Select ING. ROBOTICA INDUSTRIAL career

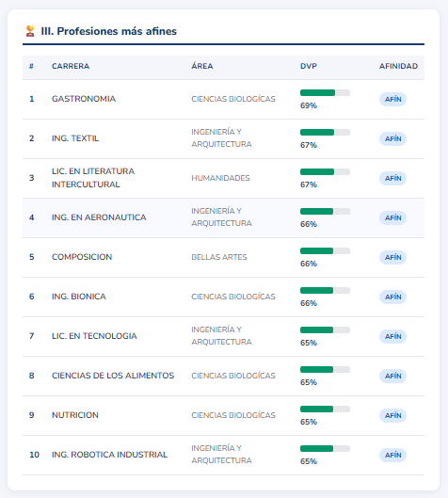(109, 455)
